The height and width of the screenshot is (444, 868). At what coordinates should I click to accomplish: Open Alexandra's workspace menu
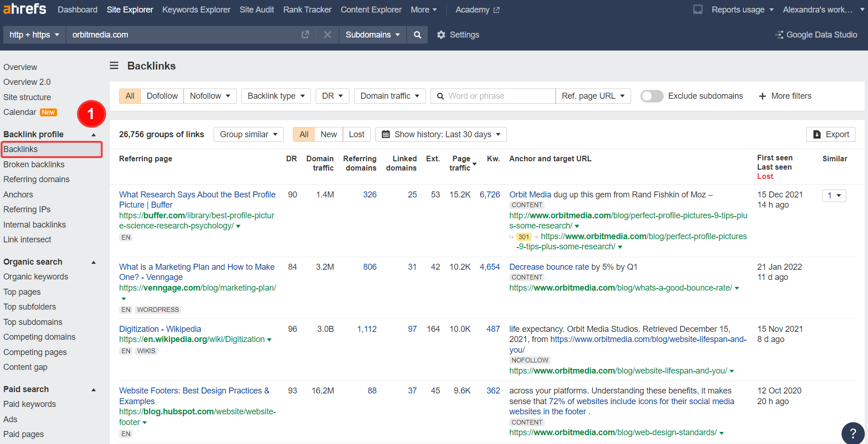pyautogui.click(x=824, y=10)
